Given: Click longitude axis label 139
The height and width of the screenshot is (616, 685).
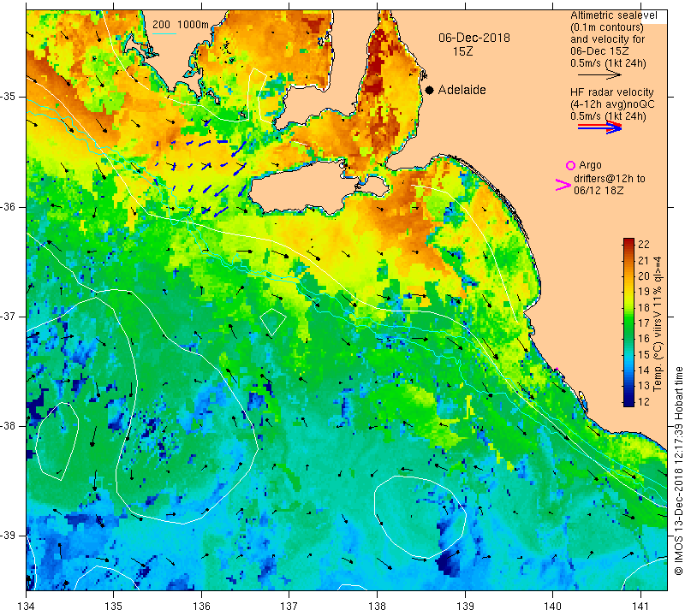Looking at the screenshot, I should coord(465,606).
